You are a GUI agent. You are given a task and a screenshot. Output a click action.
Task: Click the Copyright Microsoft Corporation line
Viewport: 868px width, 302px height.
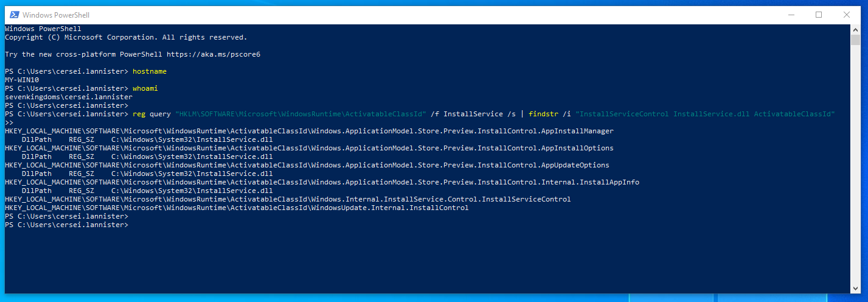click(x=126, y=37)
